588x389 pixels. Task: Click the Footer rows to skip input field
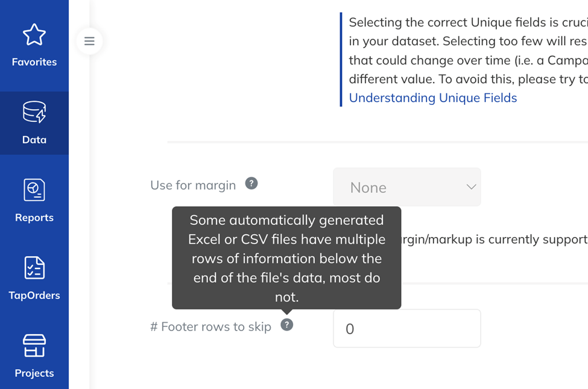(407, 328)
